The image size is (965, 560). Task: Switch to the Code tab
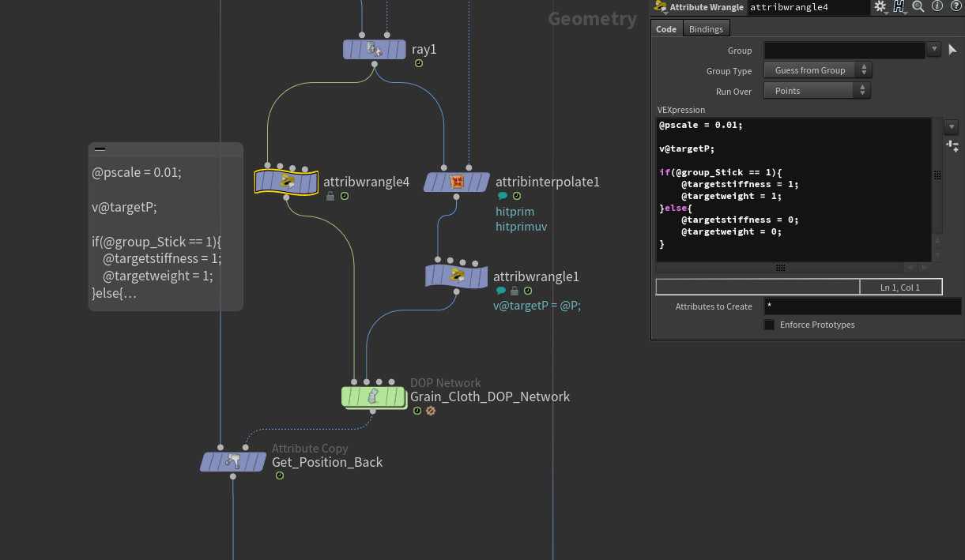(x=666, y=29)
